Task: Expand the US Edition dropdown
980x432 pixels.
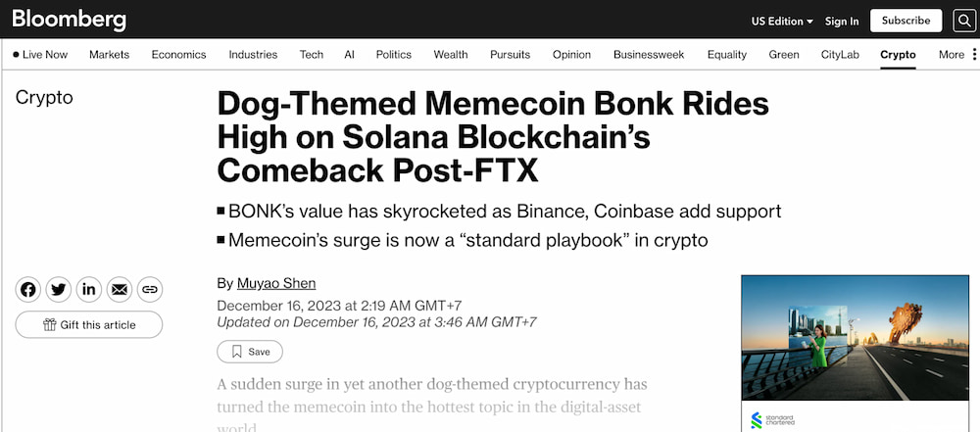Action: click(782, 21)
